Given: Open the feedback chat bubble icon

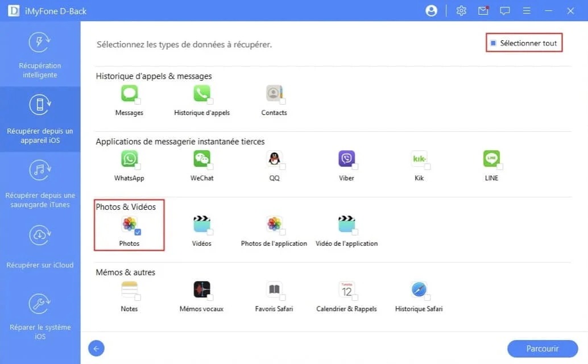Looking at the screenshot, I should point(505,10).
